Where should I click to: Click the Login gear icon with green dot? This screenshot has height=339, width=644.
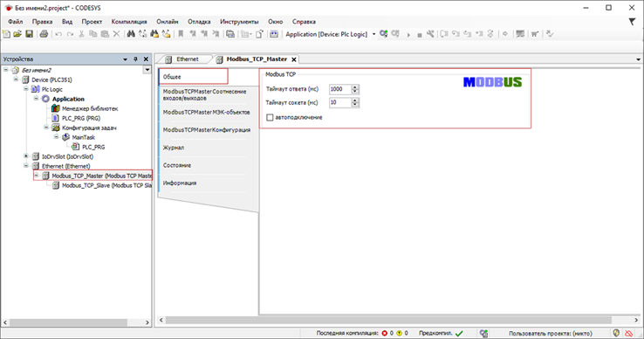tap(384, 34)
